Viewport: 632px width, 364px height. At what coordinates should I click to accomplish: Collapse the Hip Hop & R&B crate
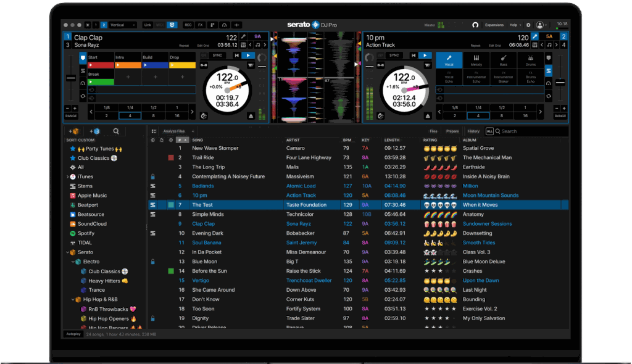(73, 299)
